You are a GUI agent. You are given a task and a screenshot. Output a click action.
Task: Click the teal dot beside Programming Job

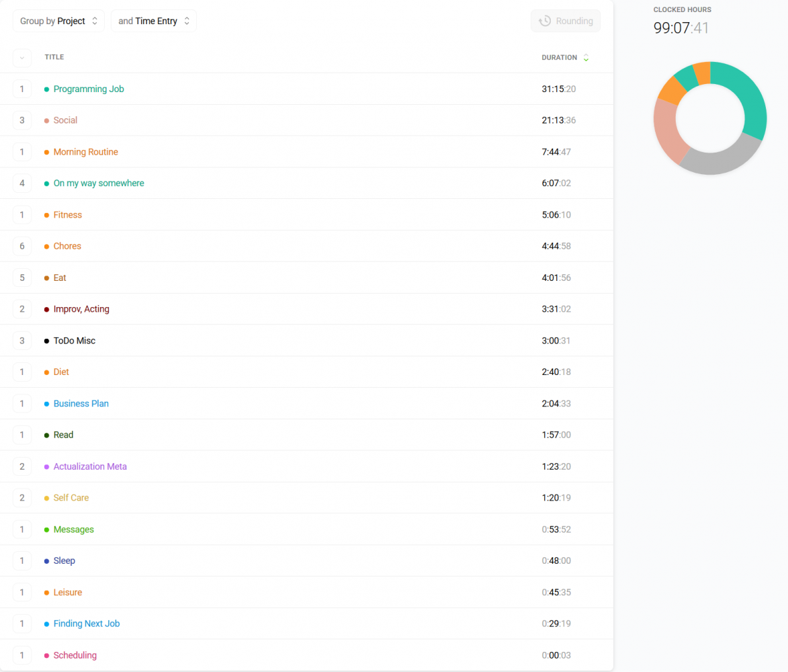coord(46,89)
